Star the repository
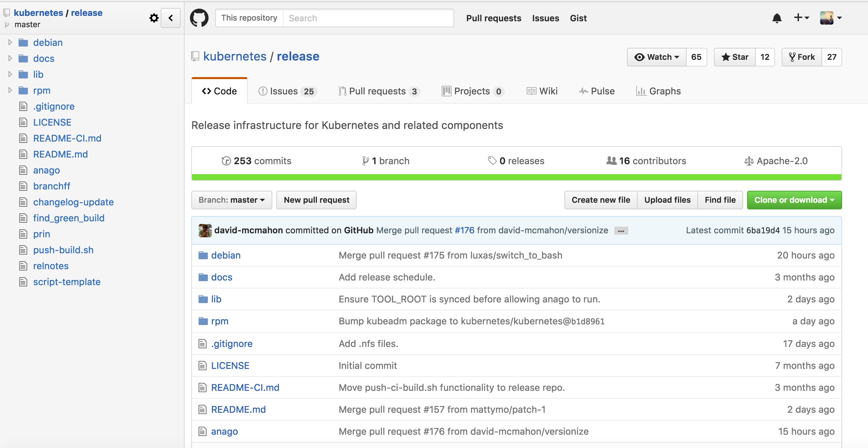The height and width of the screenshot is (448, 868). [x=735, y=57]
